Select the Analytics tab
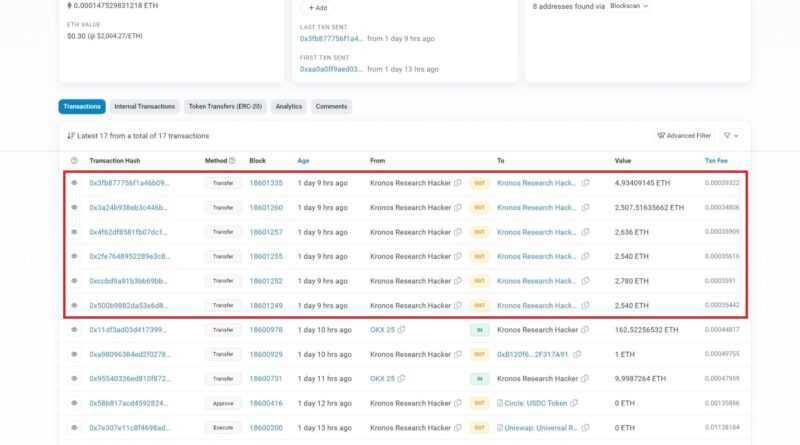 pos(288,106)
